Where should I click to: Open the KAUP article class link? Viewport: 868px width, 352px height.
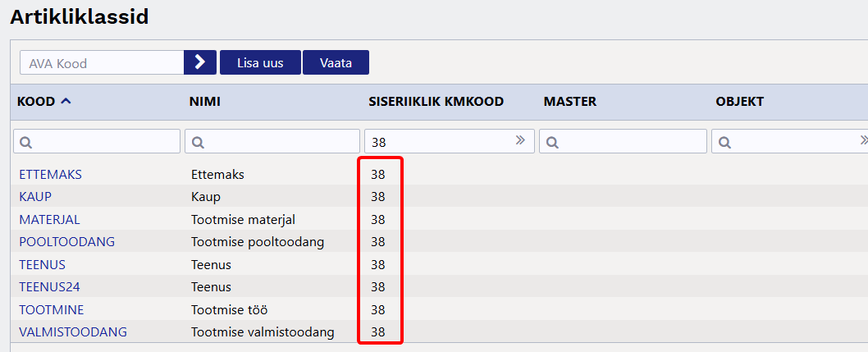pyautogui.click(x=35, y=197)
